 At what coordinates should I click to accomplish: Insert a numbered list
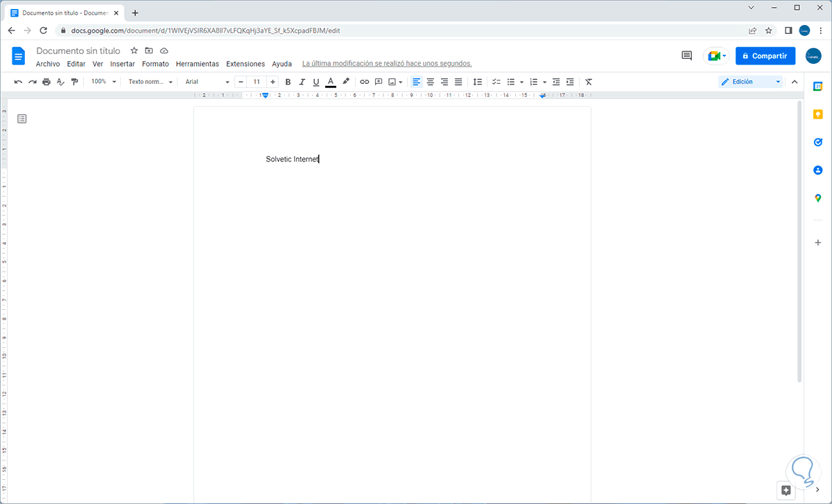point(534,82)
